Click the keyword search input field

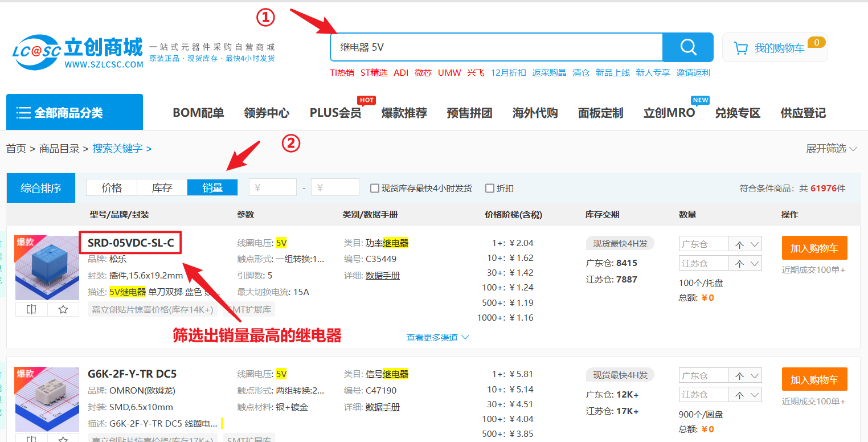click(496, 47)
